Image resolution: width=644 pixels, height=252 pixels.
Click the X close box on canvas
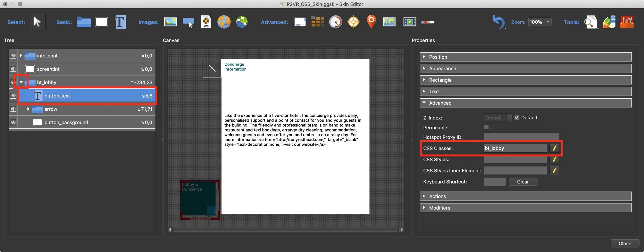[x=212, y=68]
